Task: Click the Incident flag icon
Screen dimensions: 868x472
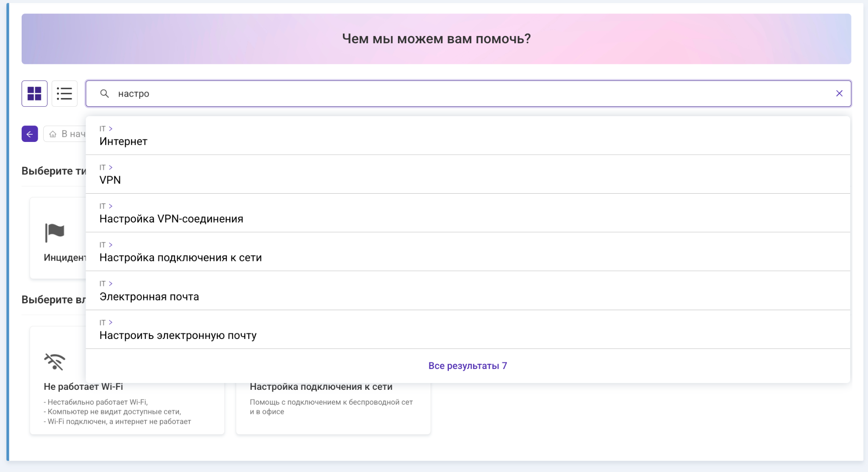Action: coord(55,233)
